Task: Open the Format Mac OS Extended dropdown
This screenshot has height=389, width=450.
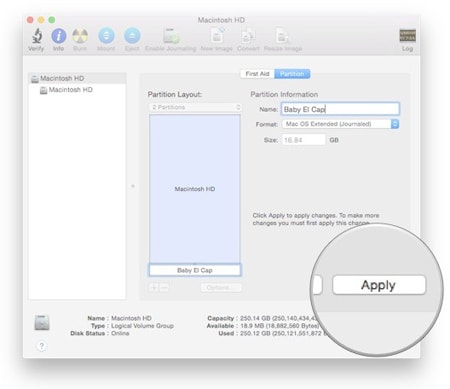Action: 340,124
